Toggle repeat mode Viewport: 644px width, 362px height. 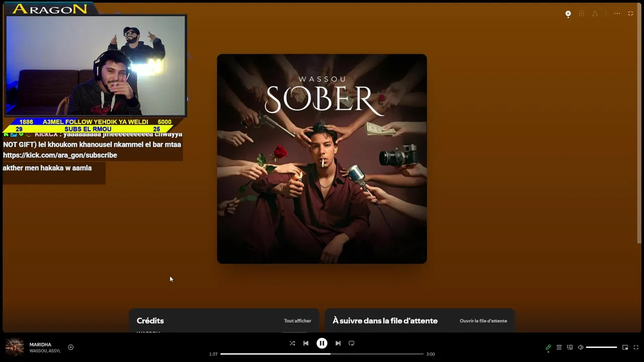coord(352,343)
